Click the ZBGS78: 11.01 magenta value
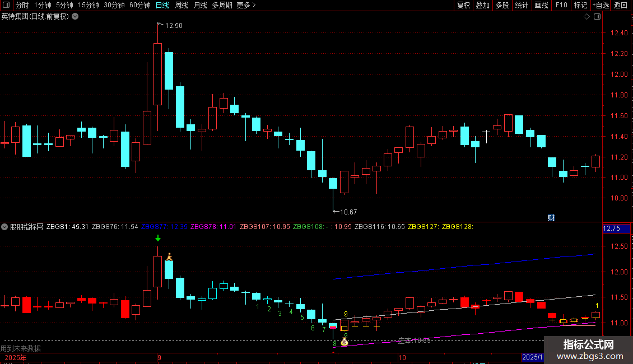The height and width of the screenshot is (364, 633). pos(213,227)
